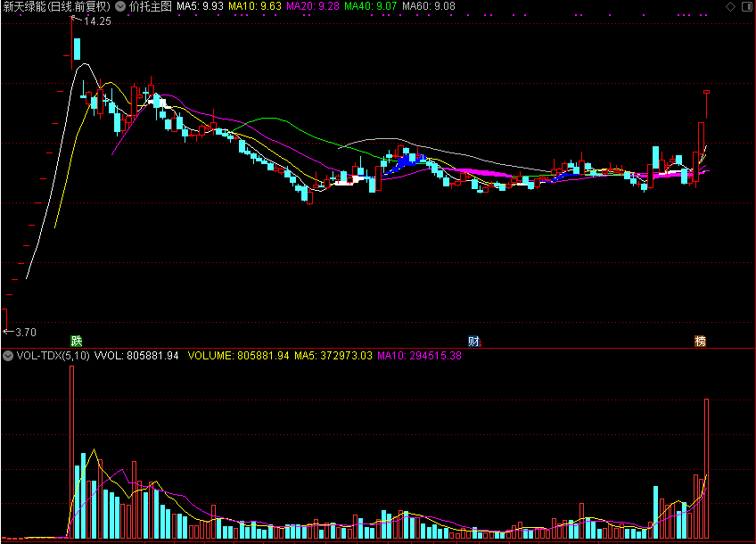Click the volume MA5: 372973.03 label
The width and height of the screenshot is (756, 544).
click(x=333, y=356)
